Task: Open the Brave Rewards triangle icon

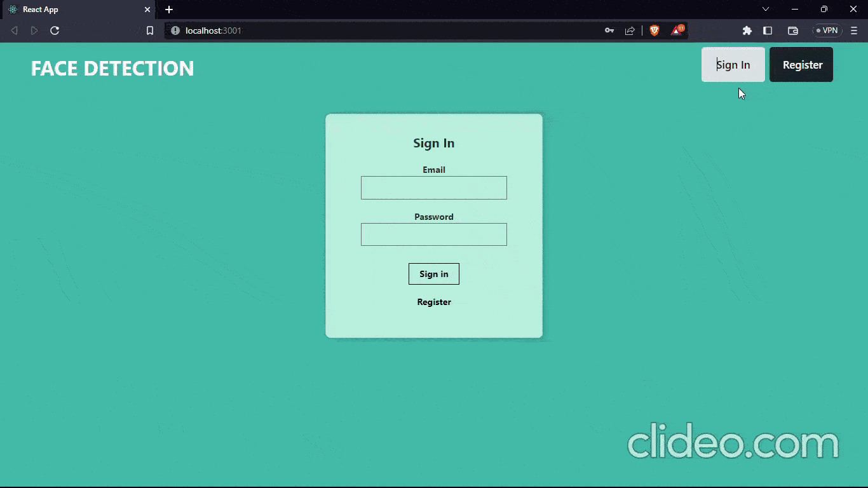Action: click(x=677, y=30)
